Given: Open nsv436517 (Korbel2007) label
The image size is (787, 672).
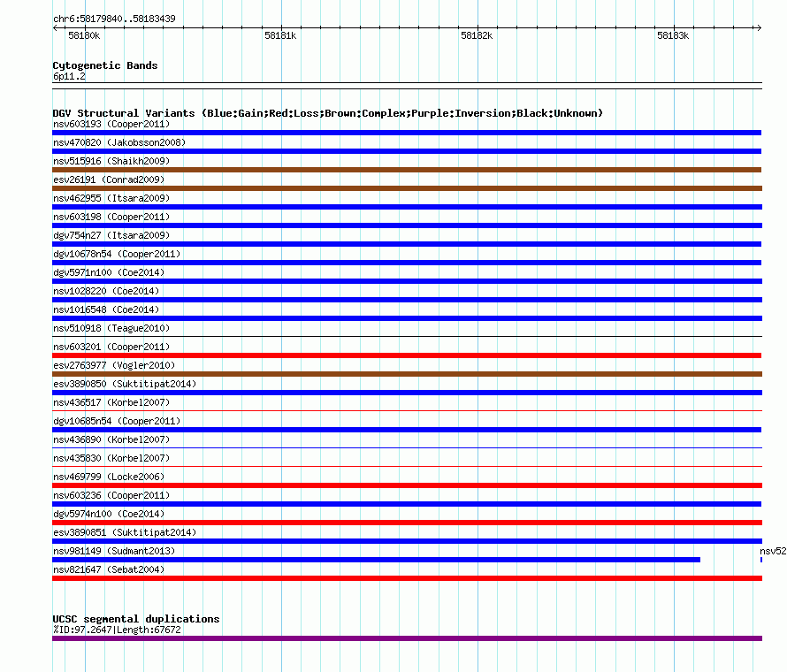Looking at the screenshot, I should pyautogui.click(x=111, y=402).
